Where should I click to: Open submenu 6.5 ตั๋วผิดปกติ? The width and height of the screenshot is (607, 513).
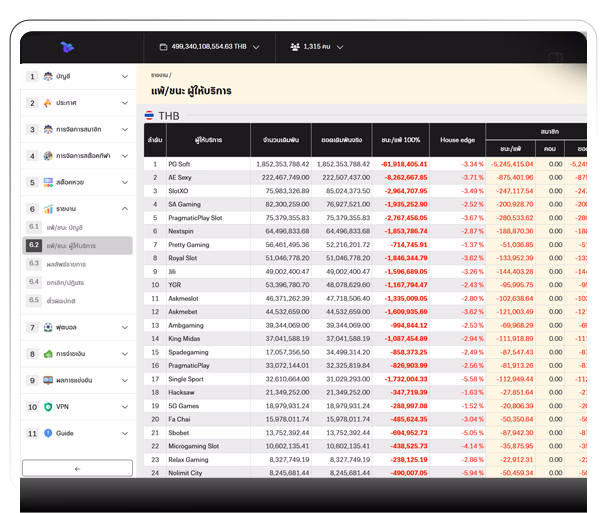(77, 300)
